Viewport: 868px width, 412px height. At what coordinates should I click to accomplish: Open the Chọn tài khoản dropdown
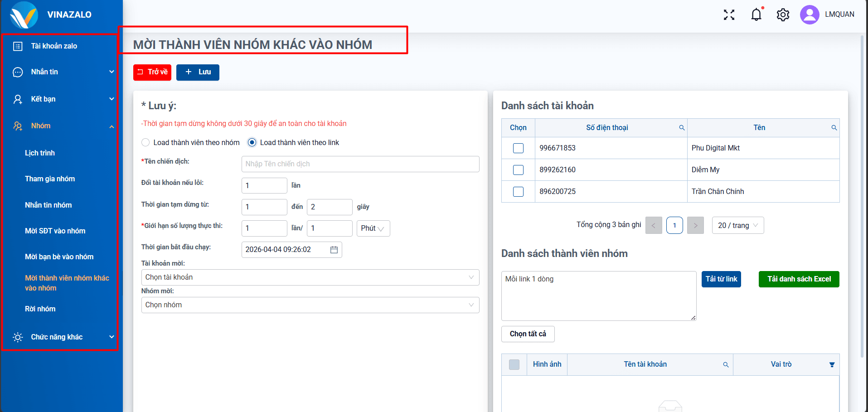pos(310,277)
